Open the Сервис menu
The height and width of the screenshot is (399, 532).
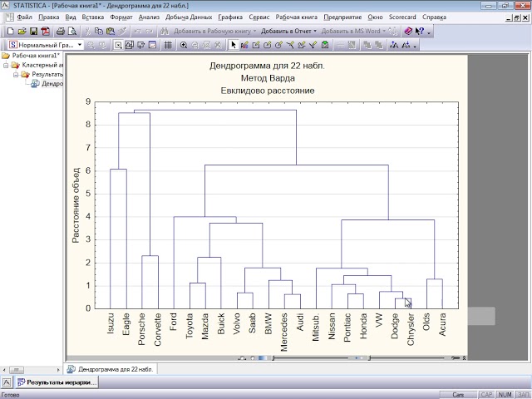(259, 17)
